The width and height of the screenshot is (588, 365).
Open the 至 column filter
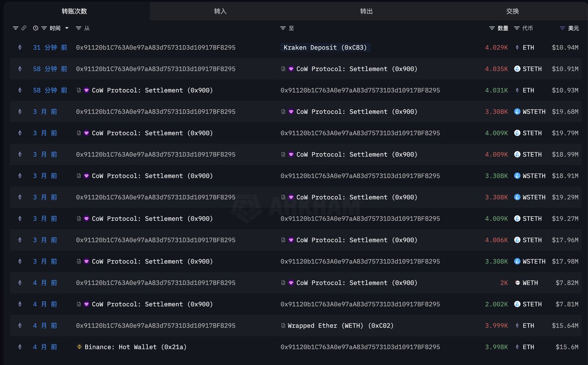pyautogui.click(x=282, y=28)
